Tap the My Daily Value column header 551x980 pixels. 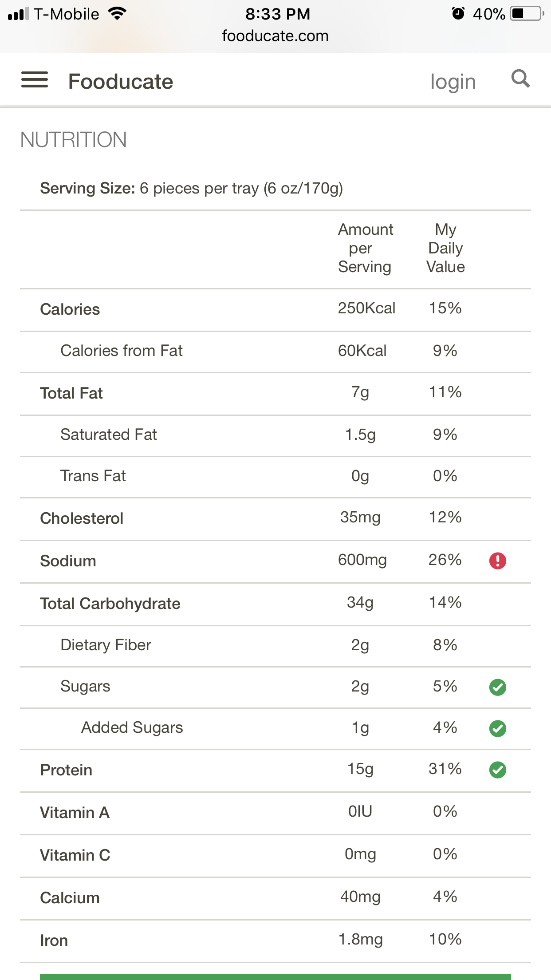point(445,248)
